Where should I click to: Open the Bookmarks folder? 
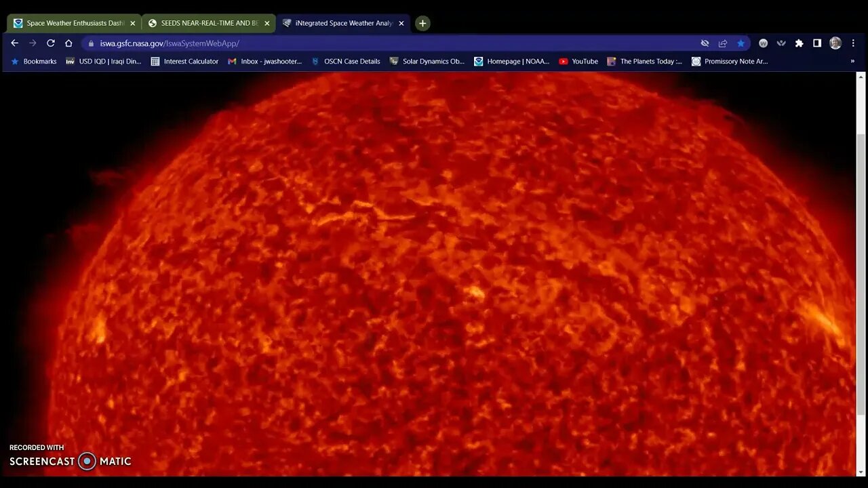point(34,61)
